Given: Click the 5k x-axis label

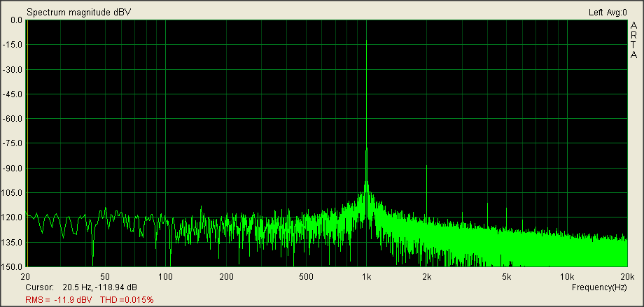Looking at the screenshot, I should click(507, 276).
